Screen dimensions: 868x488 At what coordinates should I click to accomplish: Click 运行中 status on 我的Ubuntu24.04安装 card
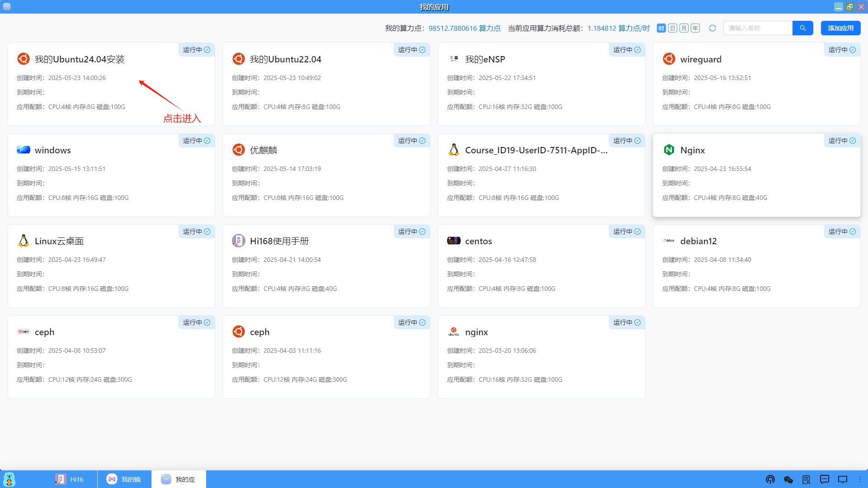coord(197,50)
